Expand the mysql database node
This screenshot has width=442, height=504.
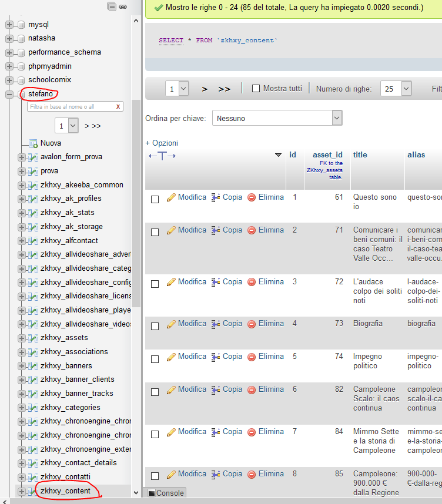pos(9,25)
